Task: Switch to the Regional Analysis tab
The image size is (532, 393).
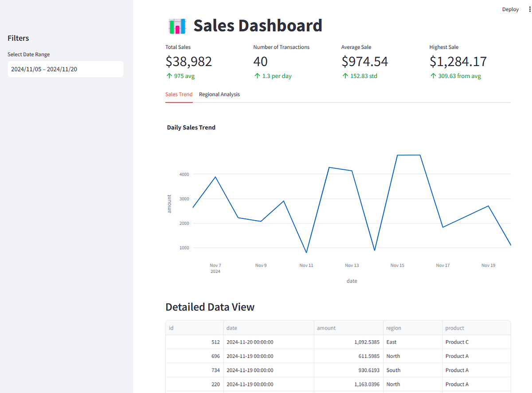Action: (219, 94)
